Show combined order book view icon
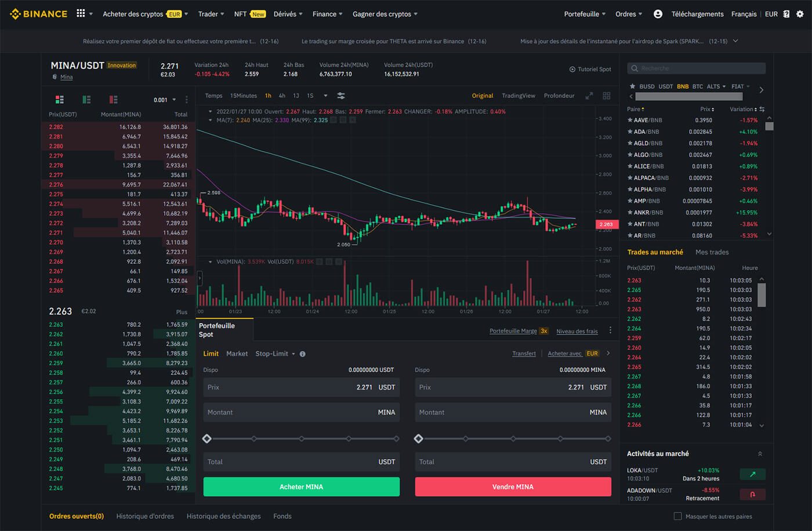This screenshot has width=812, height=531. point(59,100)
